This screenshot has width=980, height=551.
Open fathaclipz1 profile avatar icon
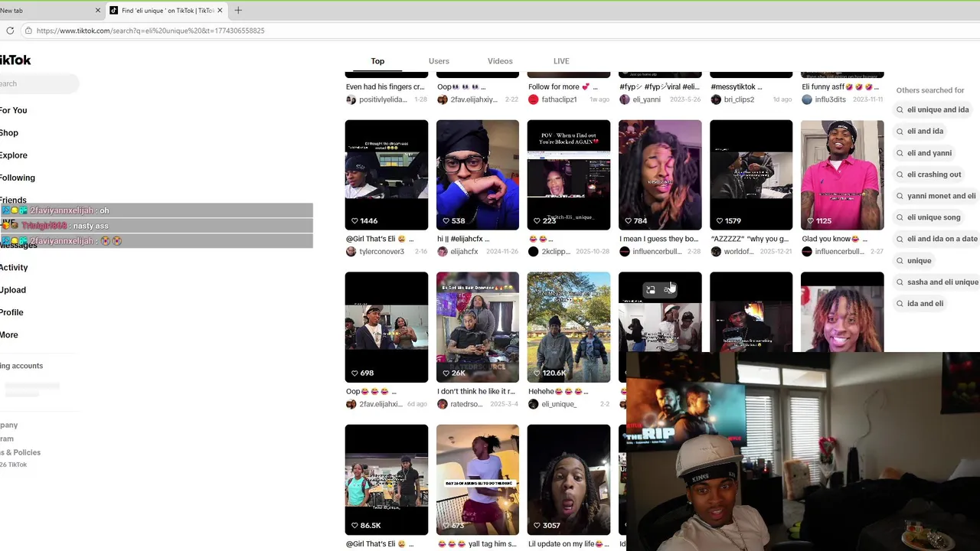pos(533,99)
